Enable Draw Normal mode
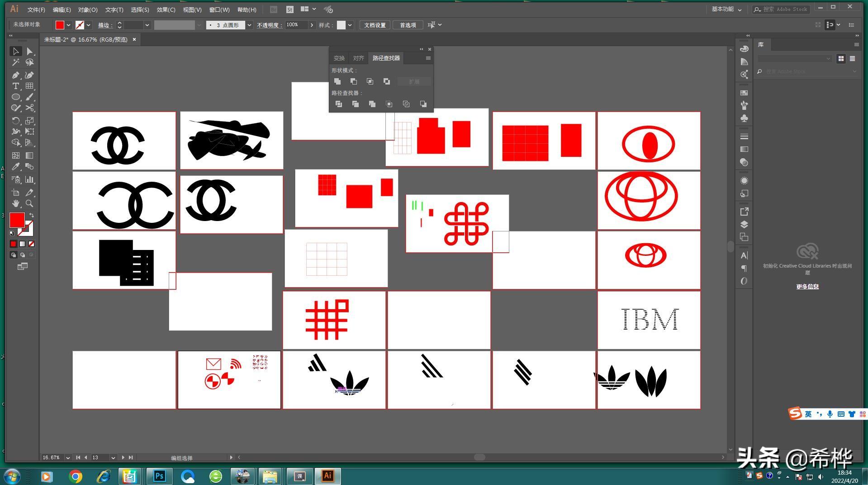The image size is (868, 485). [13, 255]
